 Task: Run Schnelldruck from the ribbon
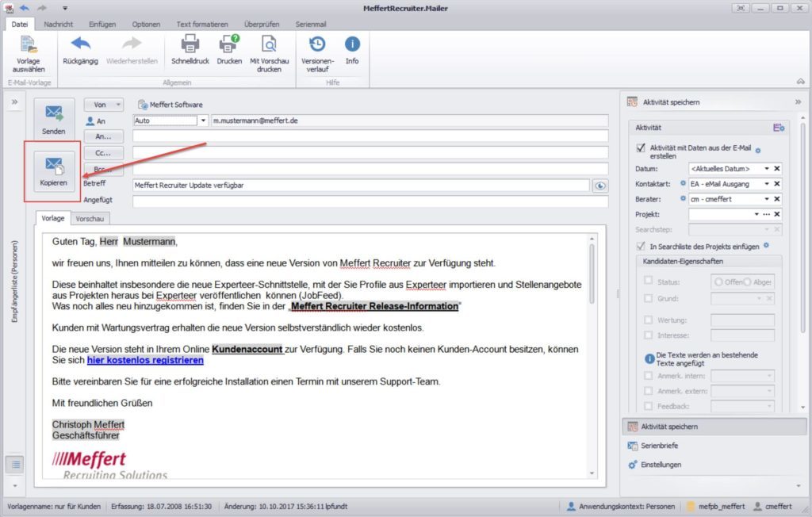[190, 50]
